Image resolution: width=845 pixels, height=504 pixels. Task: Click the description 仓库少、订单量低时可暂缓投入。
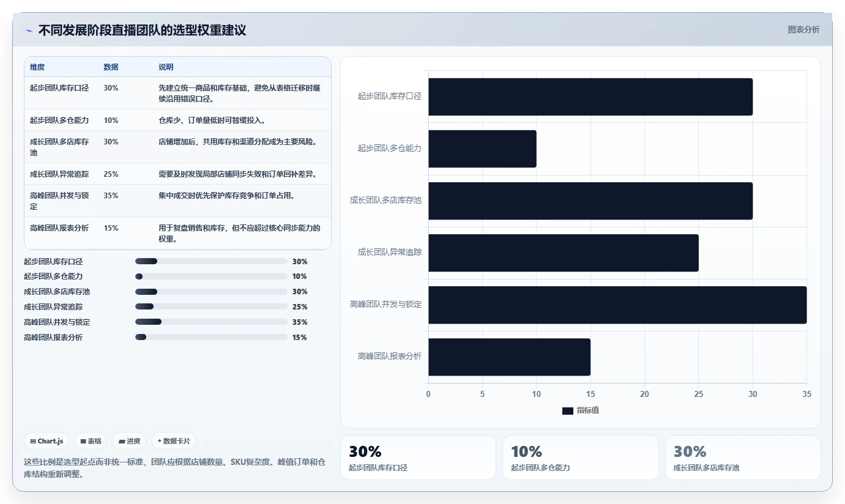pyautogui.click(x=212, y=120)
